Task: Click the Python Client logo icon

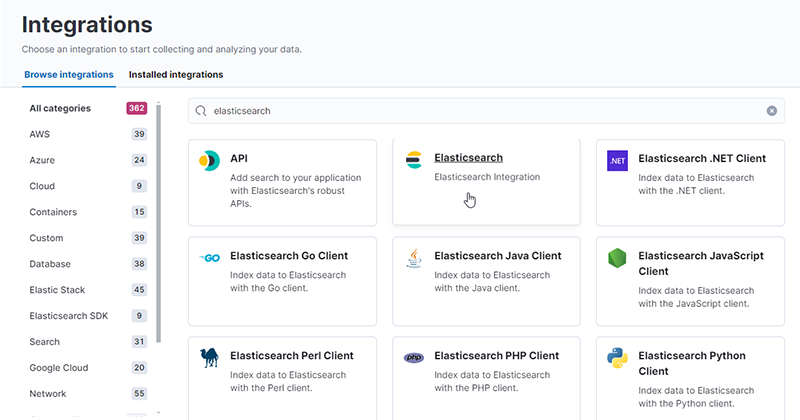Action: [617, 357]
